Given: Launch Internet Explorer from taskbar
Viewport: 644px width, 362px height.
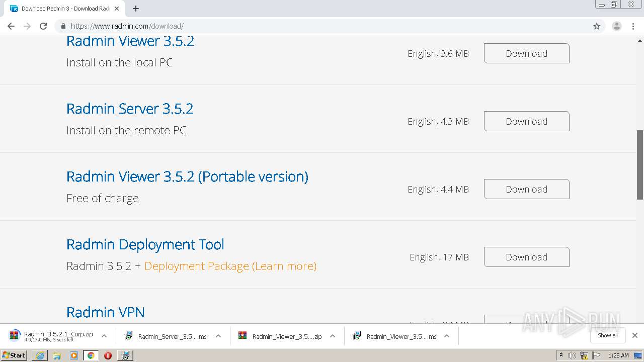Looking at the screenshot, I should pyautogui.click(x=40, y=355).
